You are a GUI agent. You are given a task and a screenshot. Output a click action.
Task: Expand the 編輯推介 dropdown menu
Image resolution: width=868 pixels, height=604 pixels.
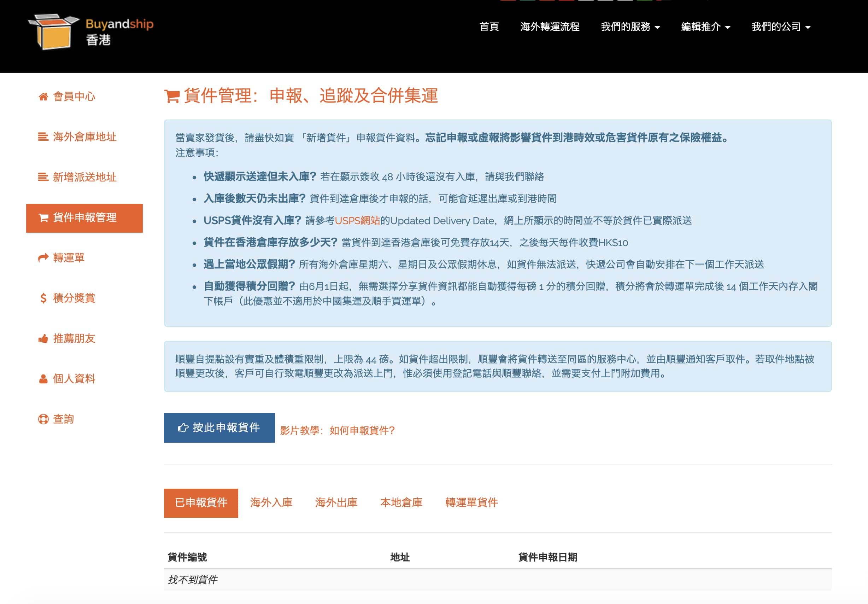click(x=705, y=27)
